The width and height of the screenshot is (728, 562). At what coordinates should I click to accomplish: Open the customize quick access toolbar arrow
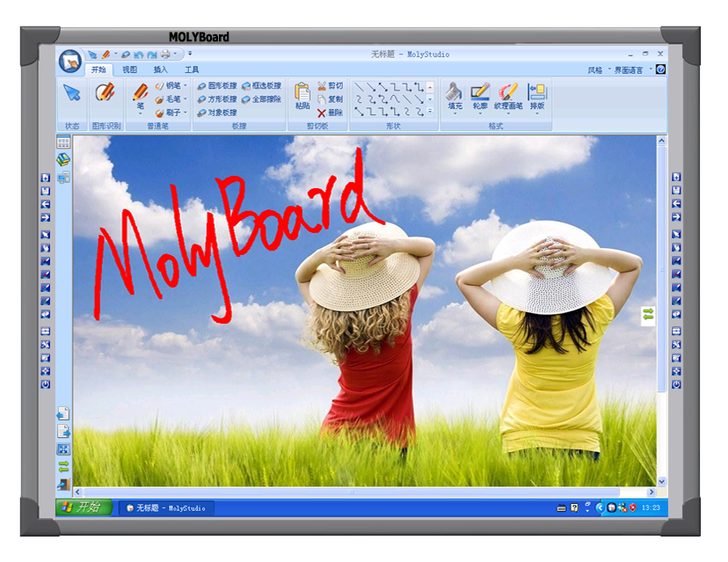click(x=190, y=54)
